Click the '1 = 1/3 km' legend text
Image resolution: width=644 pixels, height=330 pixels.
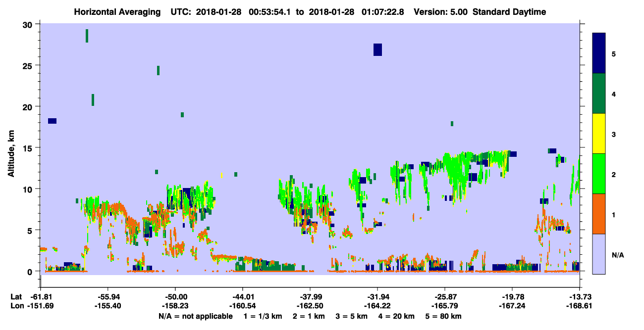[263, 316]
